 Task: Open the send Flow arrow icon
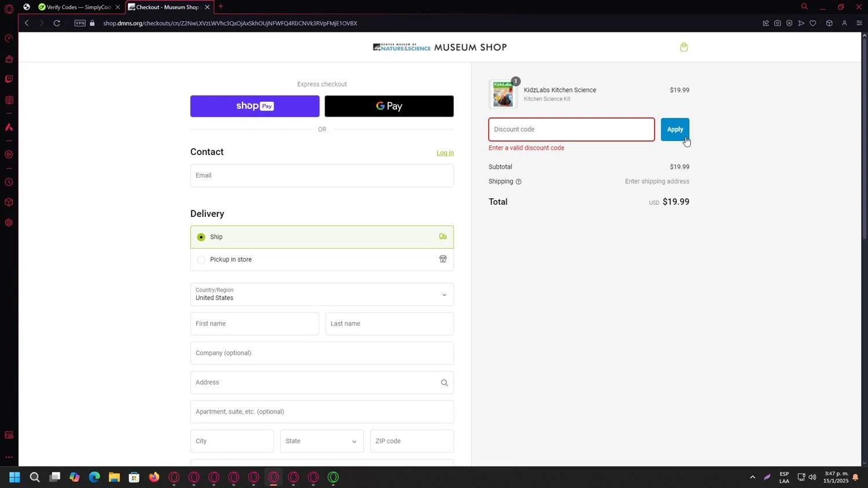pos(801,23)
